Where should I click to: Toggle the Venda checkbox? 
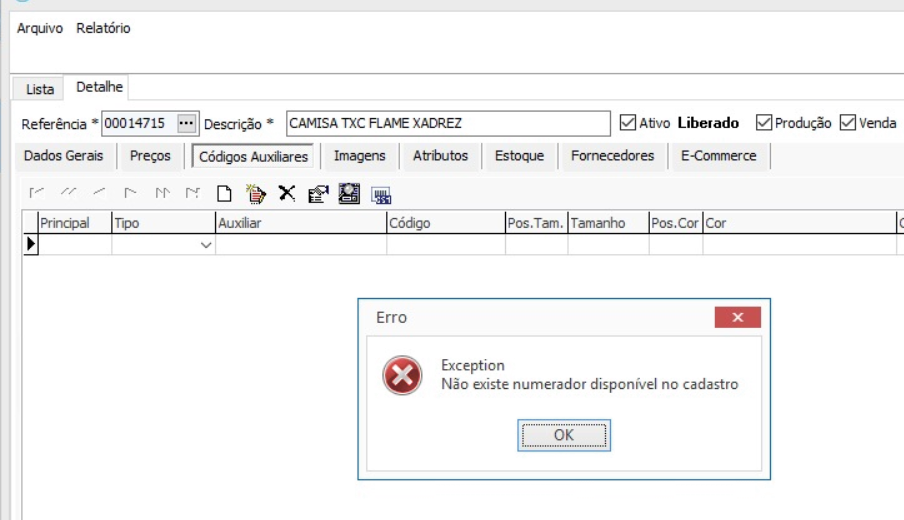[x=848, y=123]
